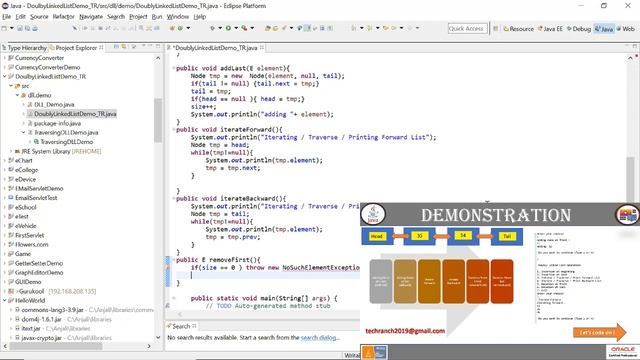Open the Window menu
Screen dimensions: 640x360
click(x=178, y=17)
